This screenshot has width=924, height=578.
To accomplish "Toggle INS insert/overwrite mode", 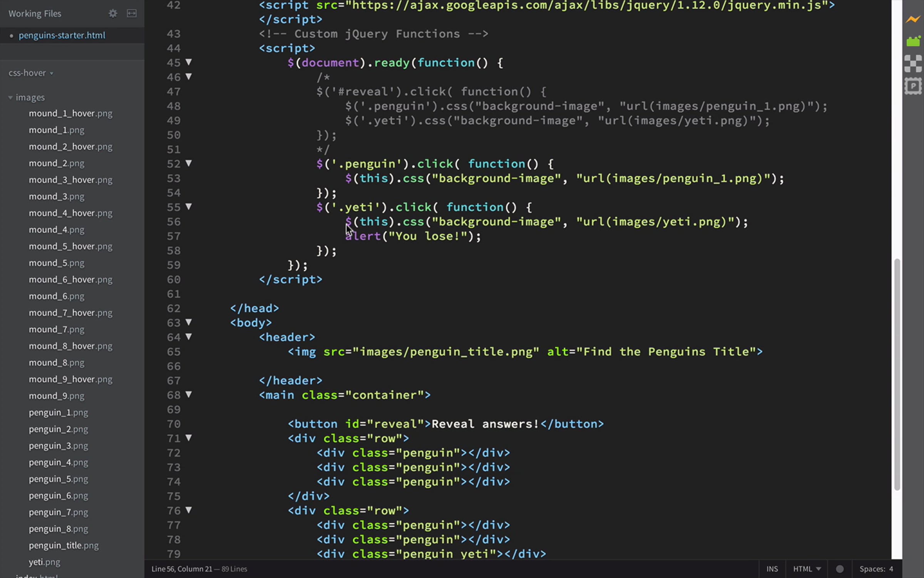I will [x=772, y=569].
